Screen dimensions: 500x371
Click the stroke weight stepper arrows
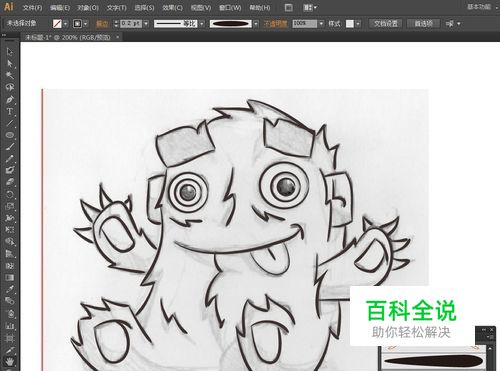tap(116, 24)
